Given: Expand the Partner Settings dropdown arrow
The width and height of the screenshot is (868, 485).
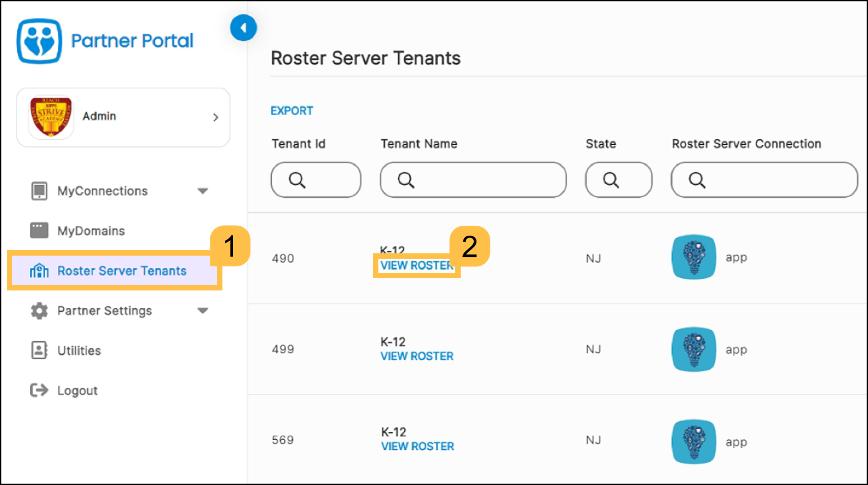Looking at the screenshot, I should (203, 310).
